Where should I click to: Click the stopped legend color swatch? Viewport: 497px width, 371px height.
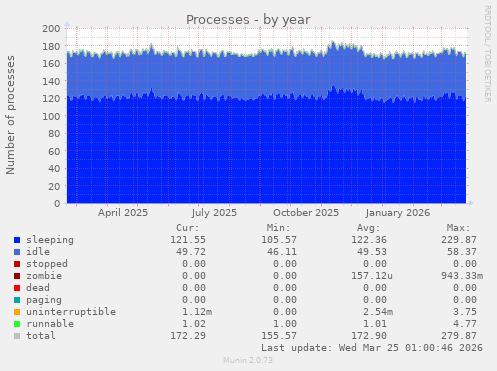click(x=17, y=264)
